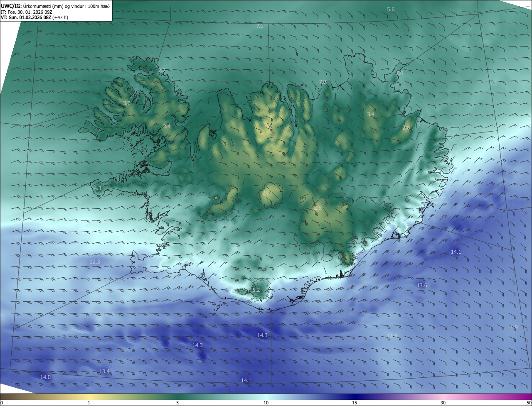This screenshot has width=532, height=406.
Task: Click the colour scale tick labelled 50
Action: (x=529, y=403)
